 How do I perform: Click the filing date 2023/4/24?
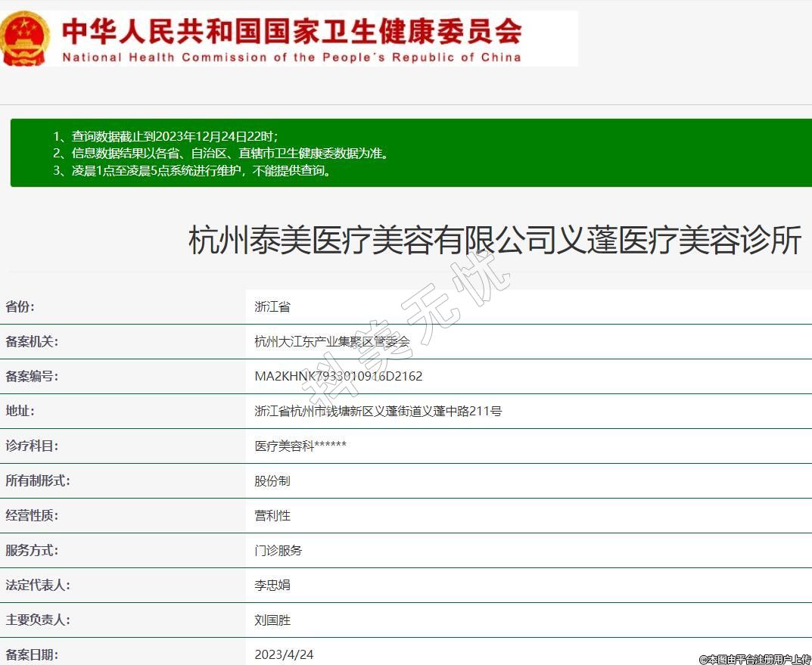coord(284,654)
